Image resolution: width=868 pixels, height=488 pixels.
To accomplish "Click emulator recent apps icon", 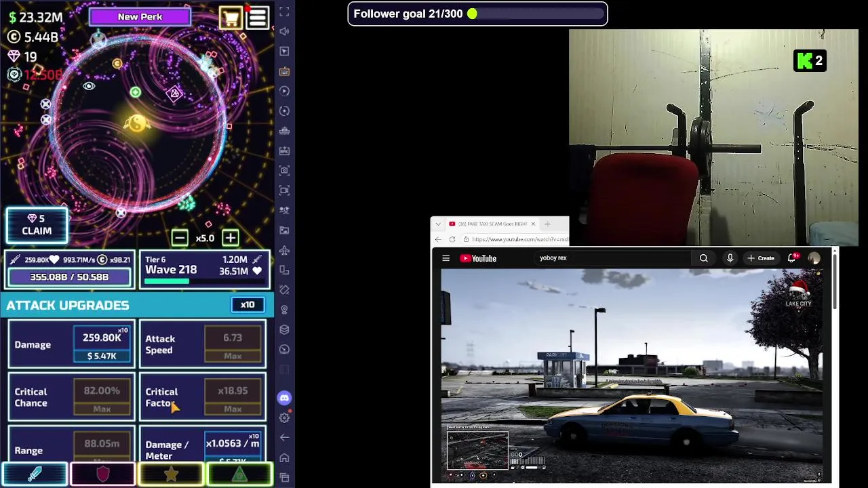I will click(284, 478).
